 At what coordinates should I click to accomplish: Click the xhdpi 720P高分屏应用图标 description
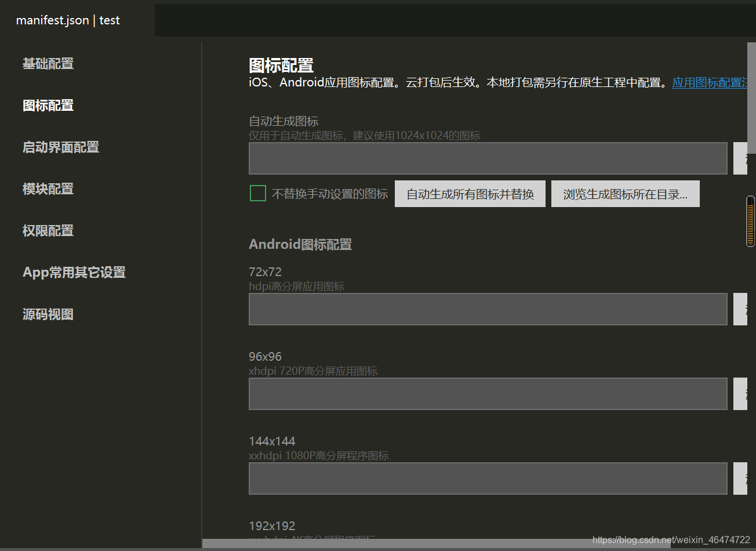(x=313, y=371)
